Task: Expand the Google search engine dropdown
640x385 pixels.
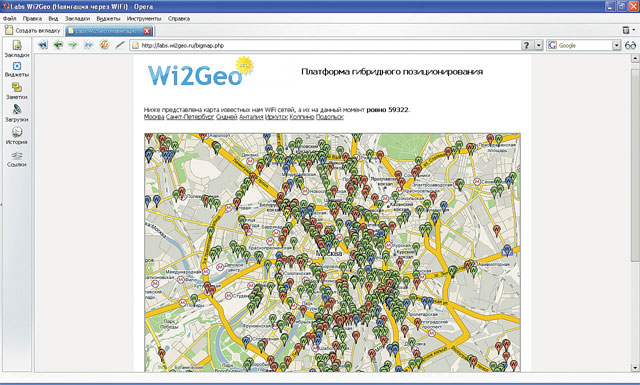Action: coord(616,45)
